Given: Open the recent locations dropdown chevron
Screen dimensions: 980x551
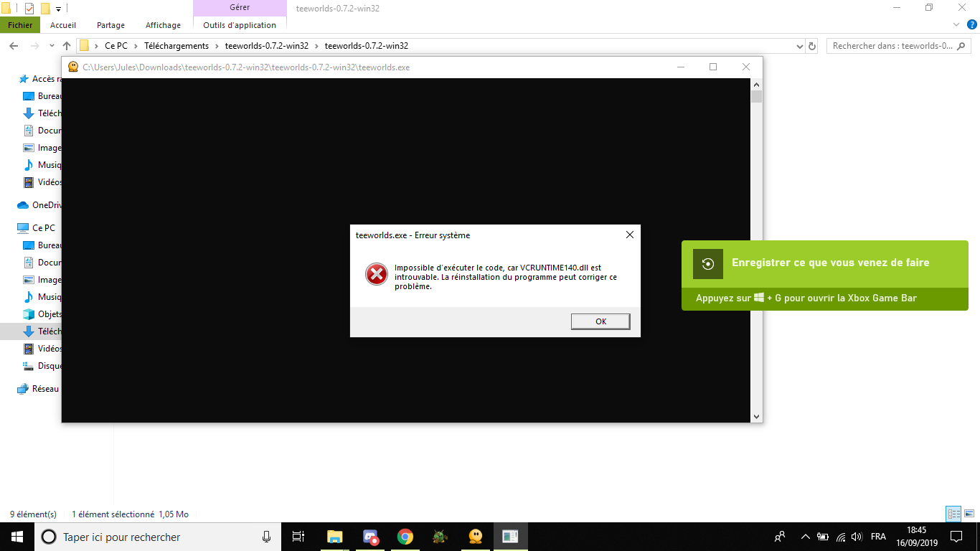Looking at the screenshot, I should [51, 46].
